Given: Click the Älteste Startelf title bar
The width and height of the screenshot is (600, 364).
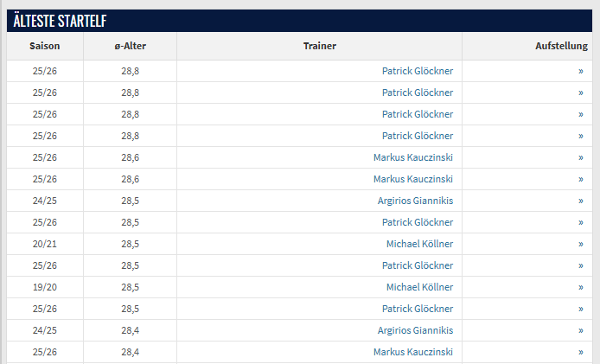Looking at the screenshot, I should click(x=299, y=21).
